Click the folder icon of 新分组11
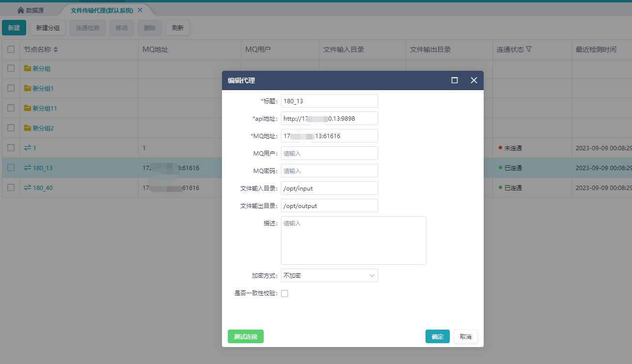 pyautogui.click(x=28, y=108)
